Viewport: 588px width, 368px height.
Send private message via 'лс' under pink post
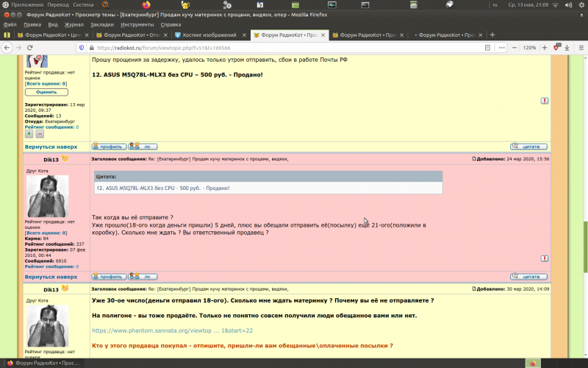coord(143,277)
